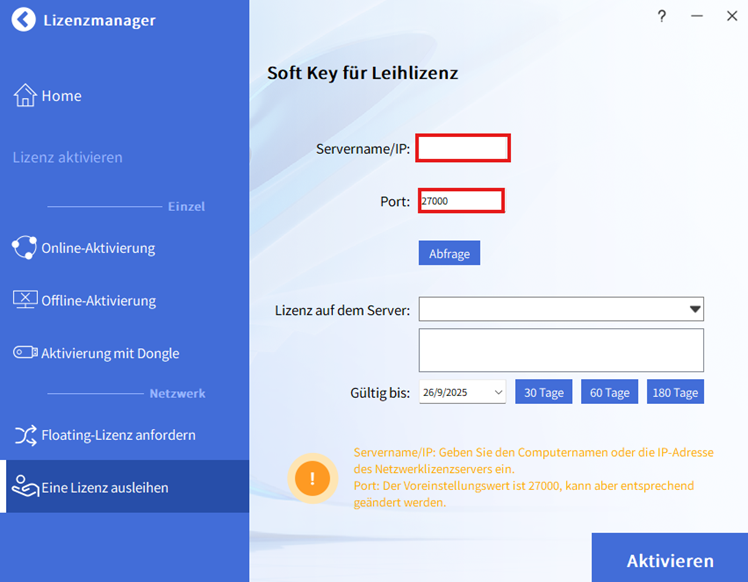Click the Aktivieren button

[x=669, y=560]
